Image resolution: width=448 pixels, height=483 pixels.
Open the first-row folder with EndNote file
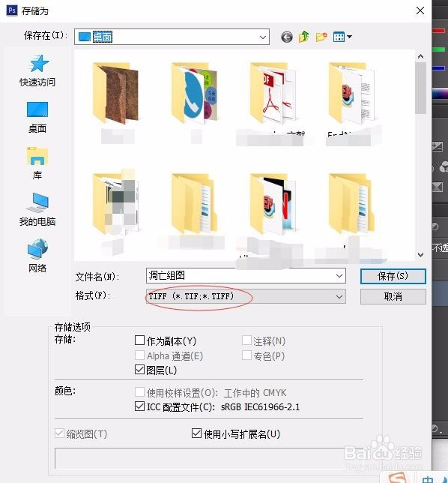(x=351, y=94)
